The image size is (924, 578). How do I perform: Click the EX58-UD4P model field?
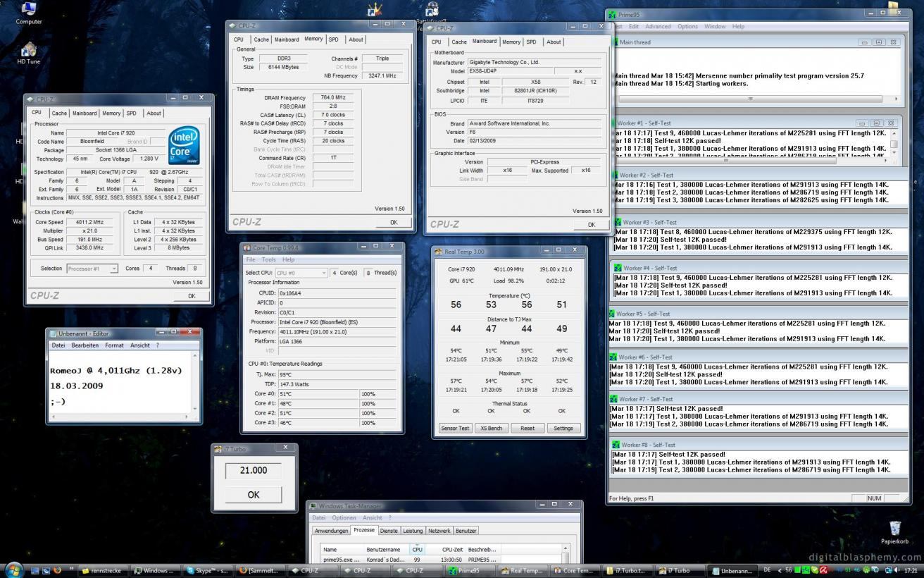511,71
